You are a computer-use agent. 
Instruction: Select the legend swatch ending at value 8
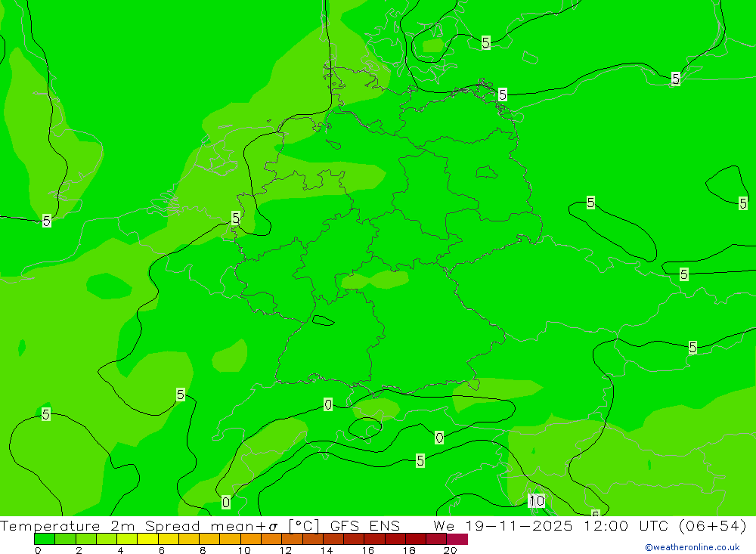pos(189,539)
